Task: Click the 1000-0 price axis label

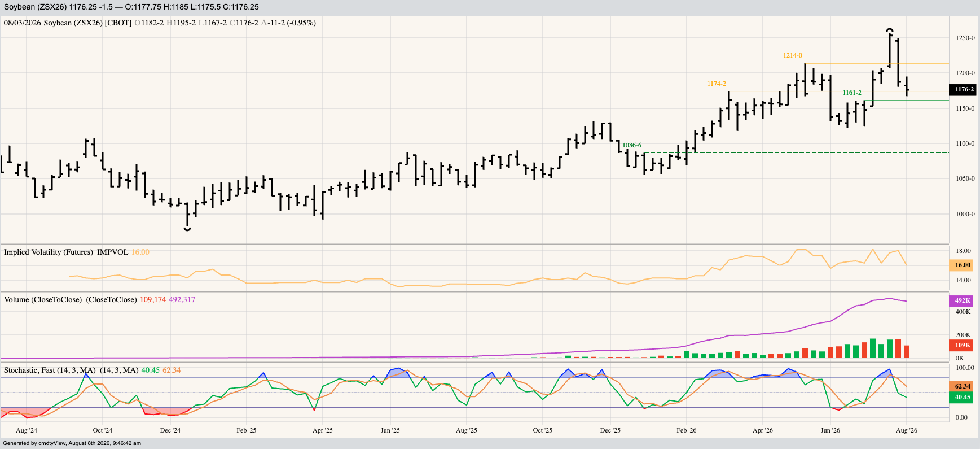Action: [x=965, y=214]
